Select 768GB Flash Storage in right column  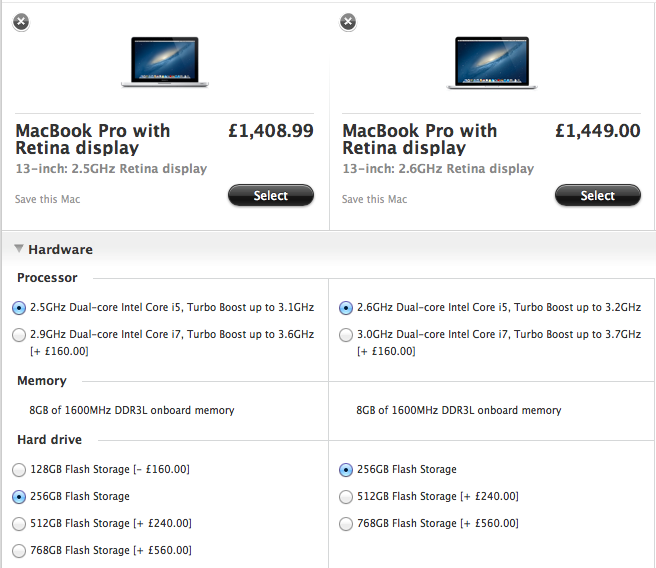coord(346,523)
